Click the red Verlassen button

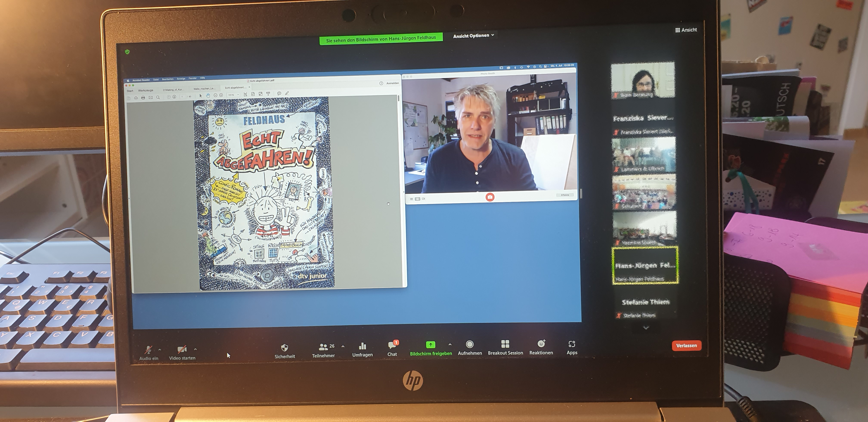pyautogui.click(x=686, y=346)
